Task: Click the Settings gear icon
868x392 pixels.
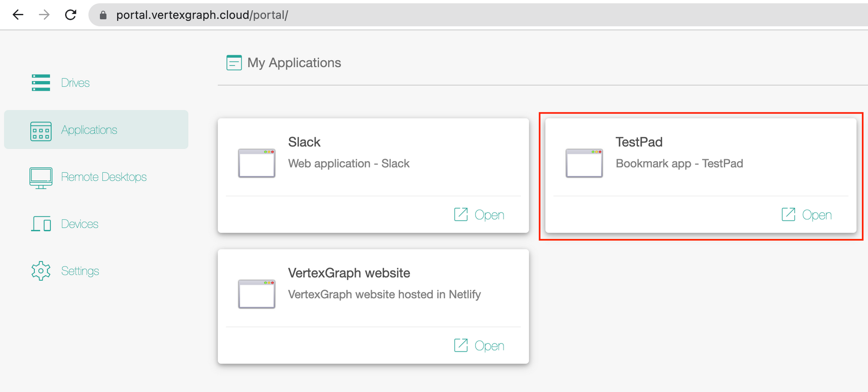Action: click(x=41, y=271)
